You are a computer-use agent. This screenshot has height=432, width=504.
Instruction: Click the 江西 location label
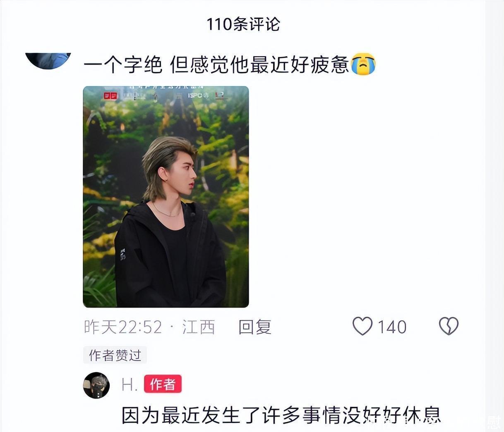pos(199,327)
